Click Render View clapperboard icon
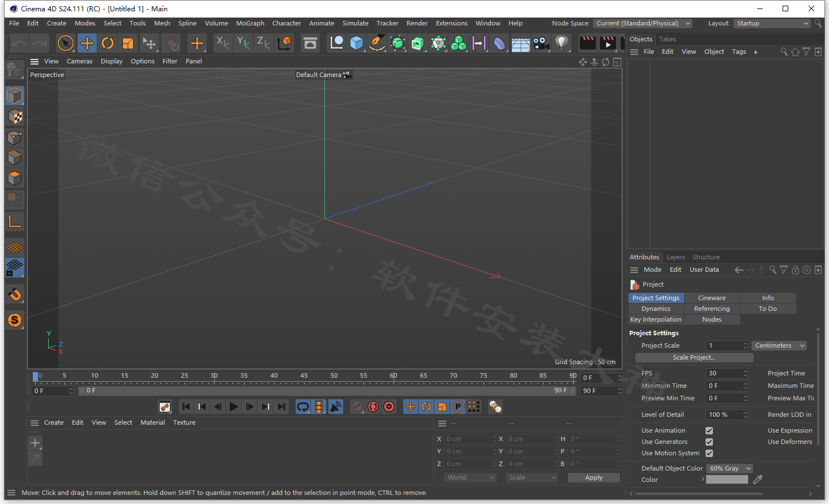The image size is (829, 504). [x=588, y=43]
